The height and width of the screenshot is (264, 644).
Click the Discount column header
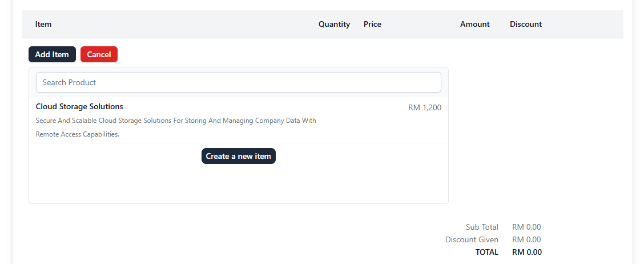(x=526, y=24)
